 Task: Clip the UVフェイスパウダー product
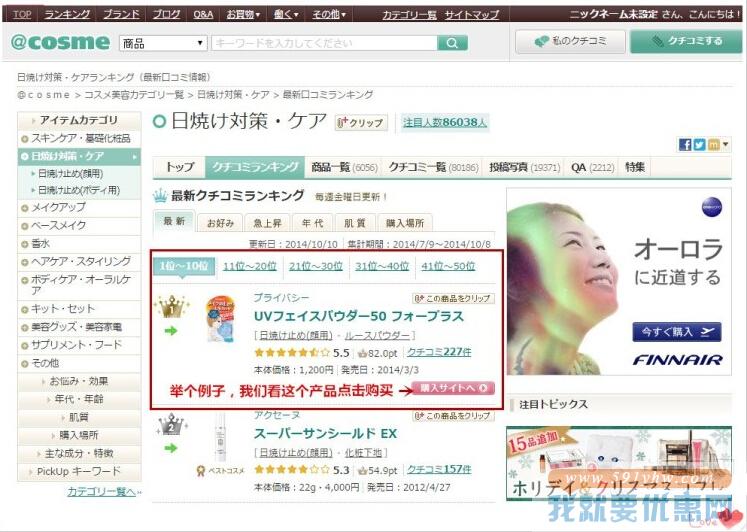pyautogui.click(x=454, y=299)
